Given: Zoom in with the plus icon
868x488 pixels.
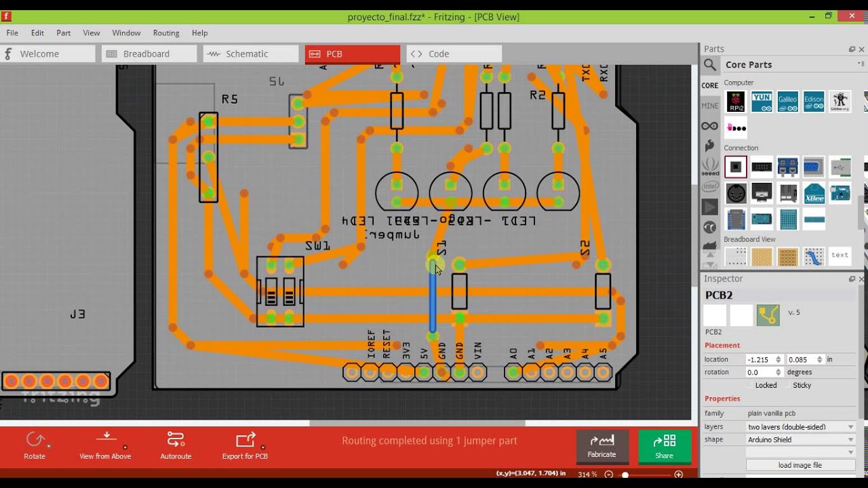Looking at the screenshot, I should point(678,474).
